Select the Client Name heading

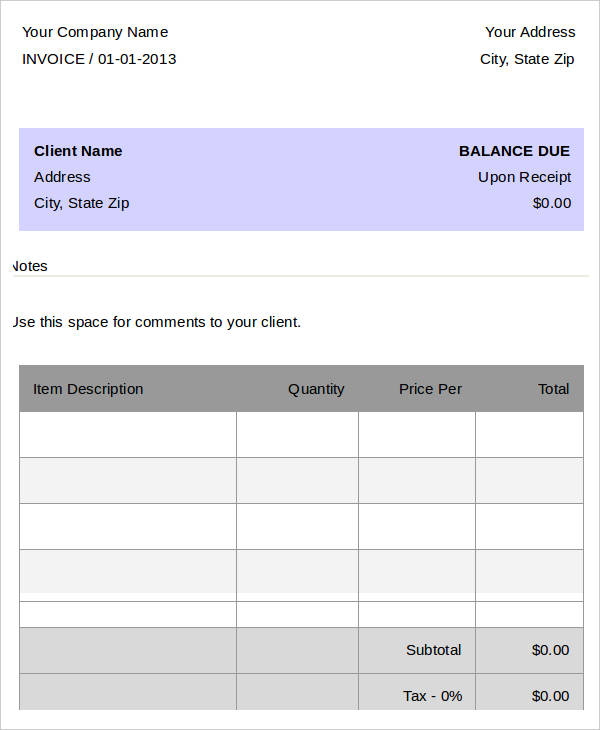pyautogui.click(x=78, y=151)
